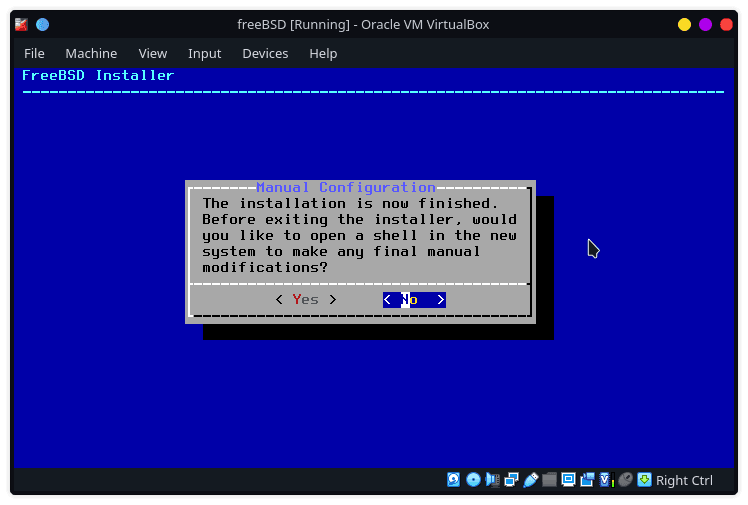Click the FreeBSD Installer heading text
Viewport: 748px width, 505px height.
point(98,75)
